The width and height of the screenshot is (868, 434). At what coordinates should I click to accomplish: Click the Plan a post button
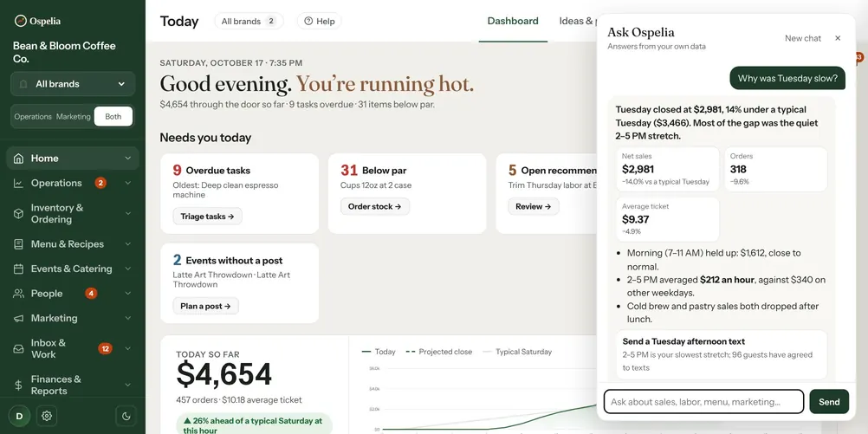[205, 306]
